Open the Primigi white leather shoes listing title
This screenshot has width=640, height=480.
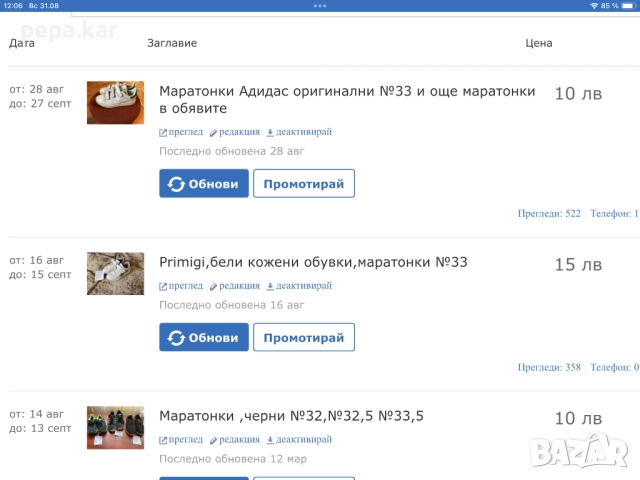pyautogui.click(x=313, y=262)
